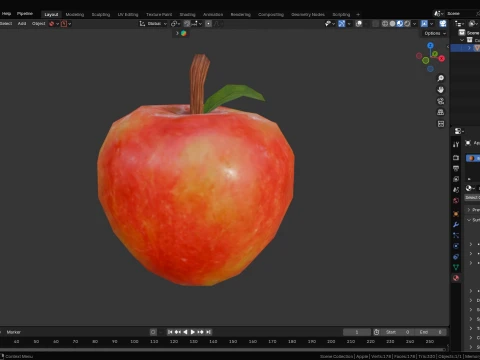Click the End frame field
The image size is (480, 360).
tap(430, 332)
